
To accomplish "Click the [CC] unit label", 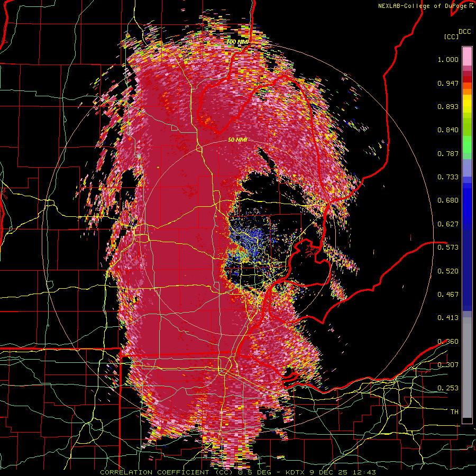I will click(x=452, y=36).
